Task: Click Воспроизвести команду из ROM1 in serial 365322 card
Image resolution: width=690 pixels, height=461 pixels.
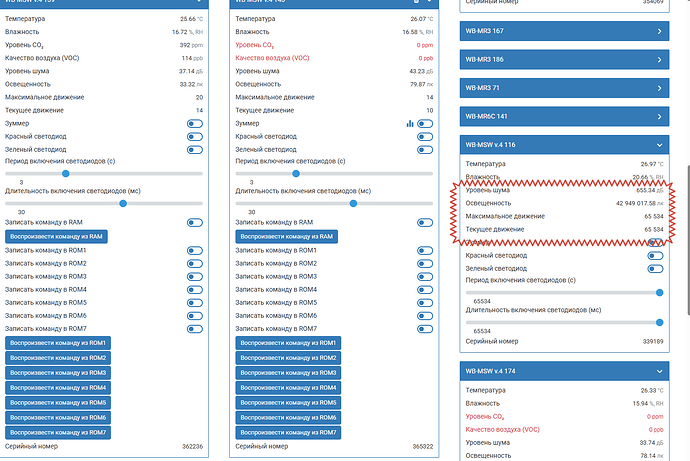Action: (288, 343)
